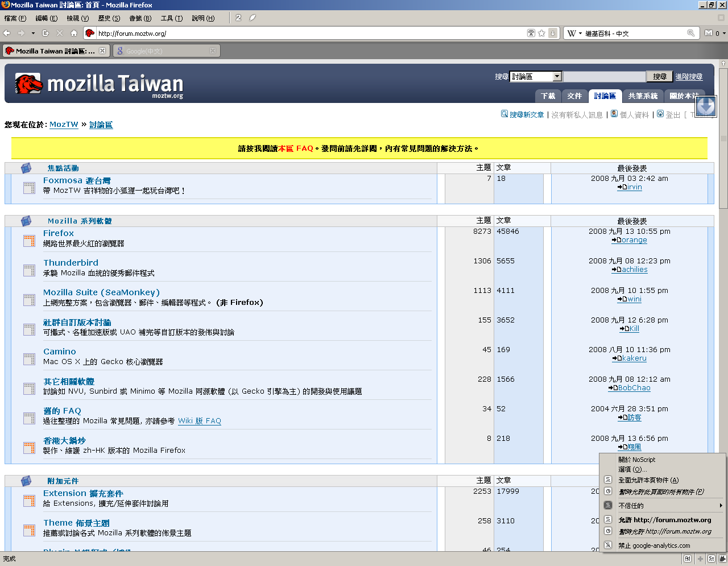Close the Mozilla Taiwan forum tab
This screenshot has width=728, height=566.
point(102,51)
